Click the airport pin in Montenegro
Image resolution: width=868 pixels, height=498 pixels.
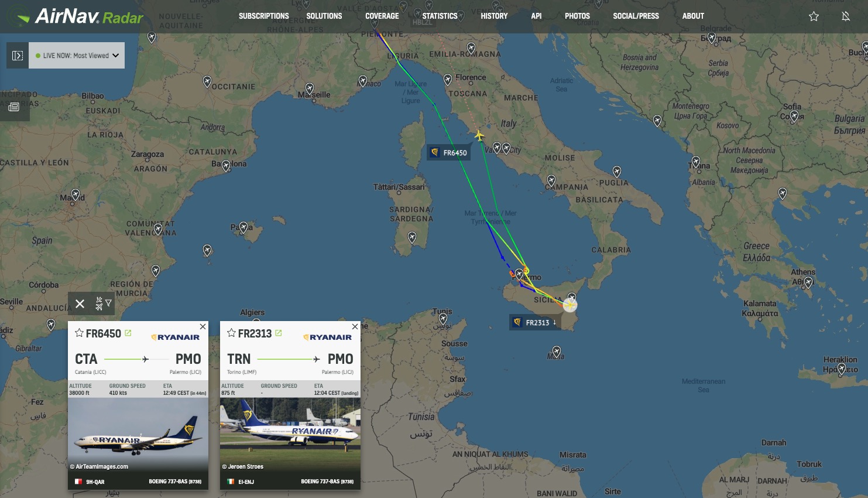click(x=657, y=121)
